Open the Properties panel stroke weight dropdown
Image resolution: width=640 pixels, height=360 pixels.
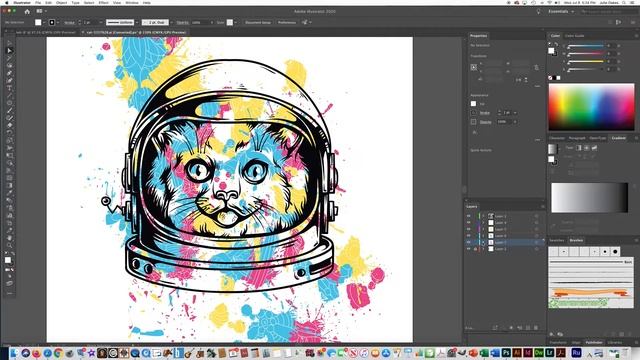coord(515,113)
